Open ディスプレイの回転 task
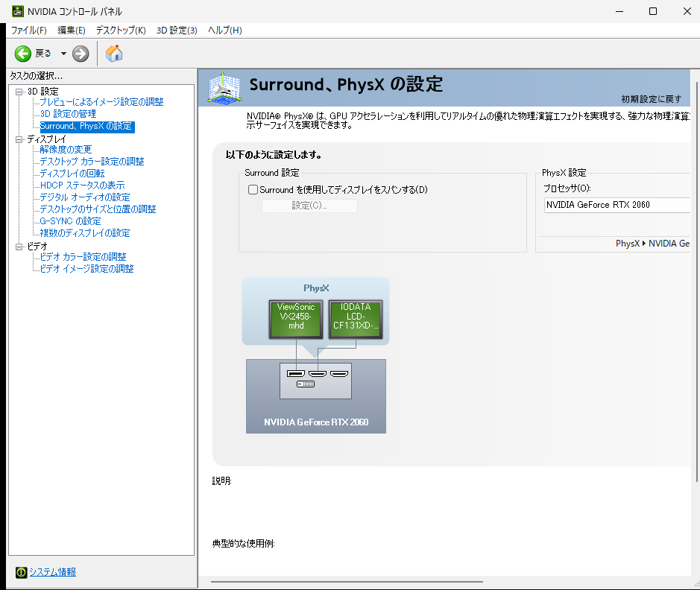The image size is (700, 590). click(x=72, y=174)
